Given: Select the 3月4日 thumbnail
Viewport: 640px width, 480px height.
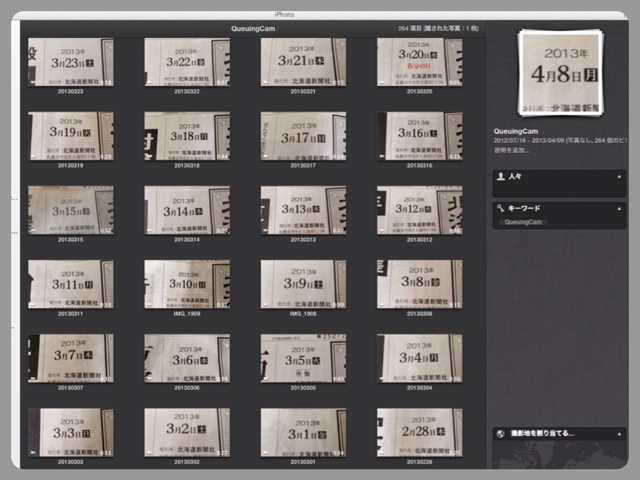Looking at the screenshot, I should point(420,358).
